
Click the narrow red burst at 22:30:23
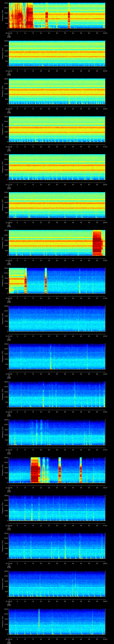[x=46, y=280]
